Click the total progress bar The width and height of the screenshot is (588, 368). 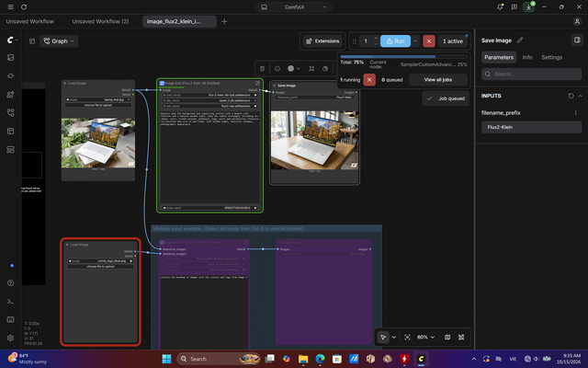click(x=403, y=57)
